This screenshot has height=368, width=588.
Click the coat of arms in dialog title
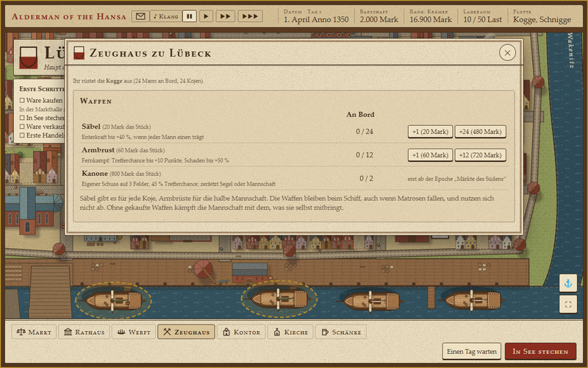click(79, 53)
